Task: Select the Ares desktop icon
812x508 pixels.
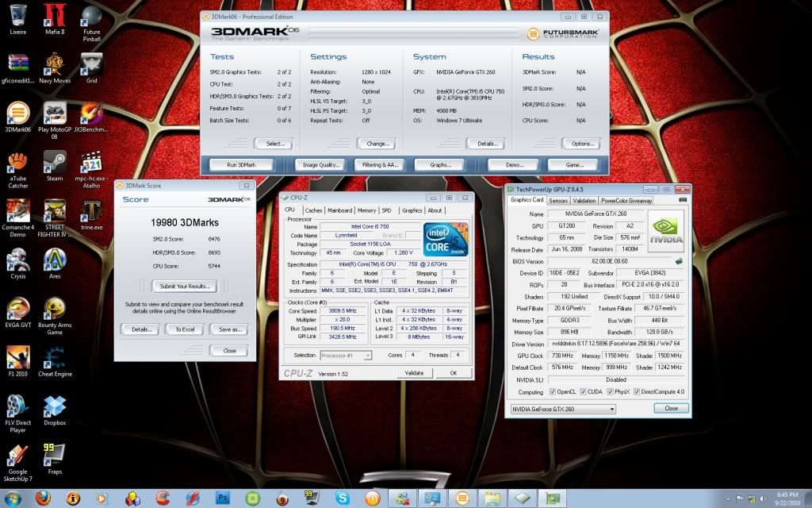Action: click(x=55, y=264)
